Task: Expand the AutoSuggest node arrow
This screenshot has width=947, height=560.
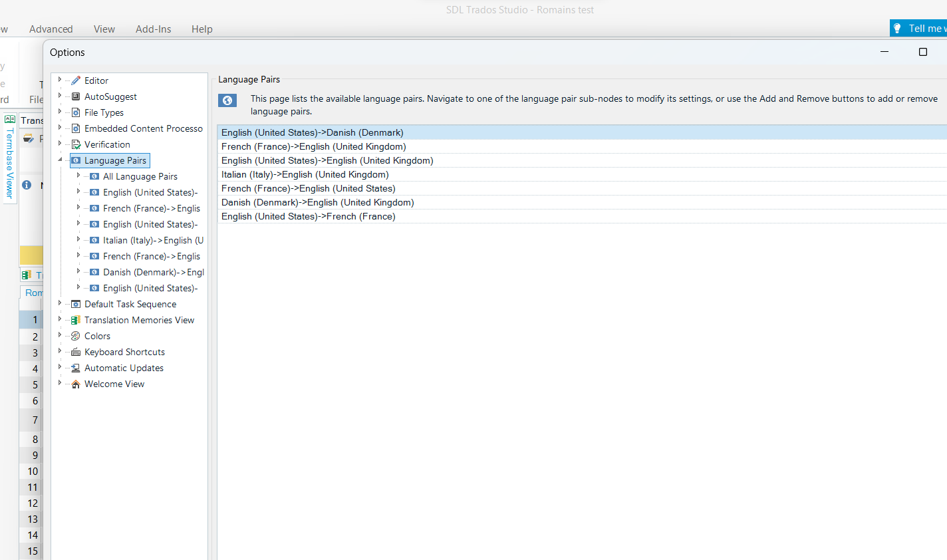Action: point(60,96)
